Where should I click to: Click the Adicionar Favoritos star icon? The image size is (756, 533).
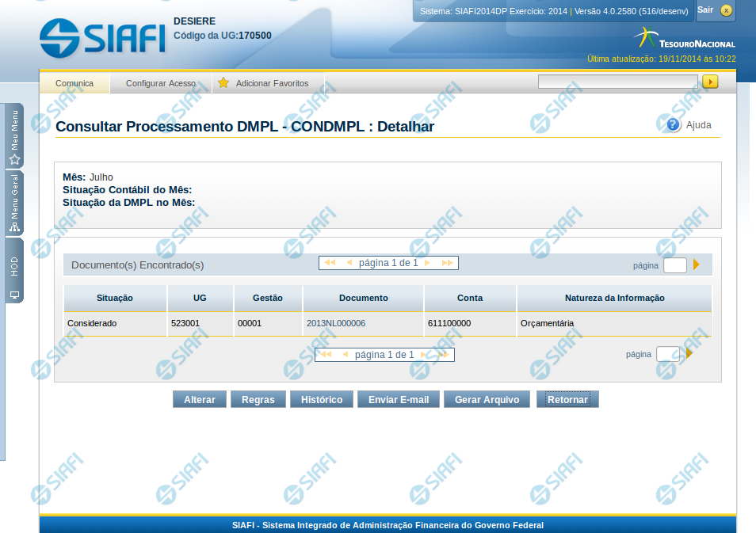click(x=223, y=83)
